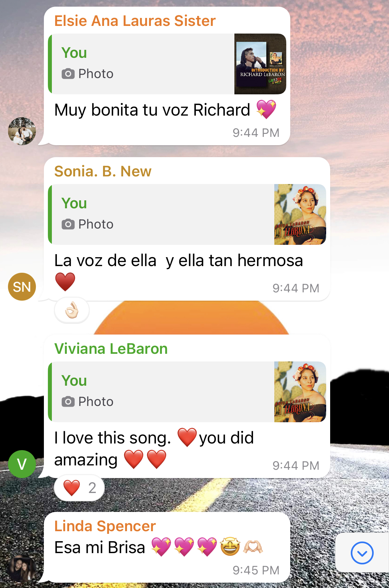Screen dimensions: 389x588
Task: Tap sender name Elsie Ana Lauras Sister
Action: [135, 21]
